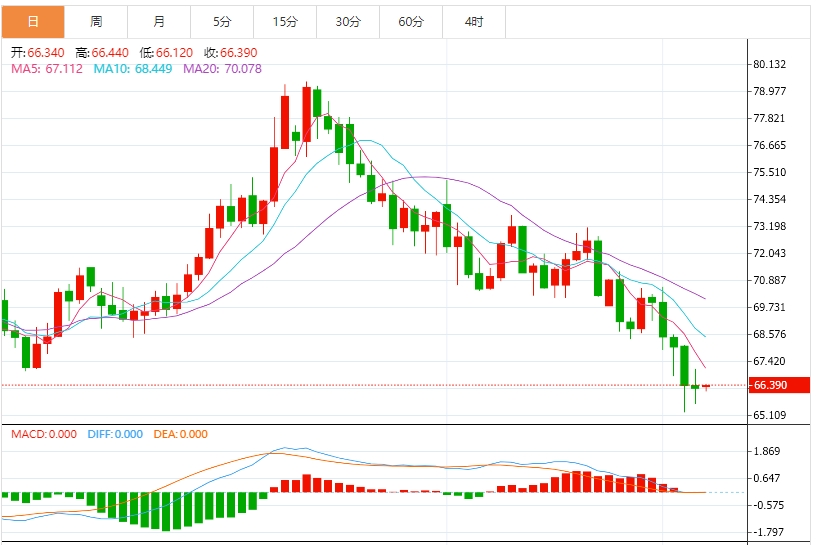The width and height of the screenshot is (816, 545).
Task: Click the MA10: 68.449 indicator label
Action: 133,69
